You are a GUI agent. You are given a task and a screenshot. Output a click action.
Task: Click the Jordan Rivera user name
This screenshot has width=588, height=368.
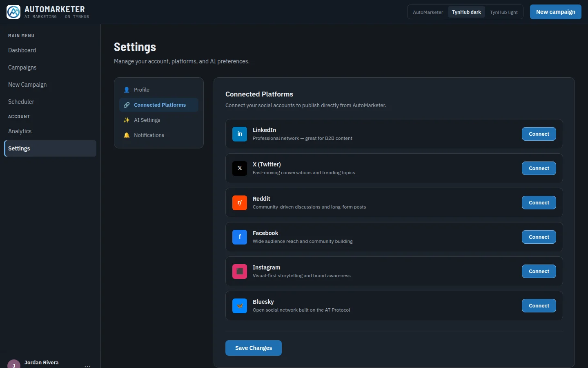coord(42,363)
